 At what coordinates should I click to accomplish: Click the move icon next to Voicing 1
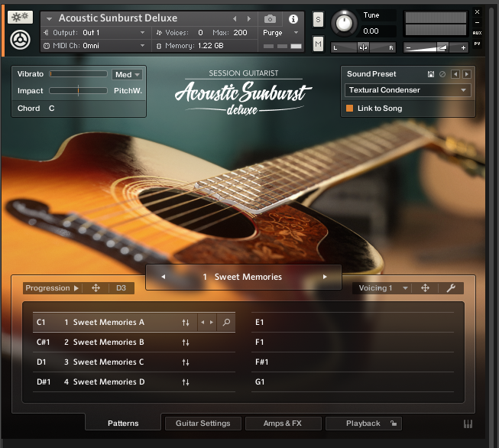click(x=425, y=288)
